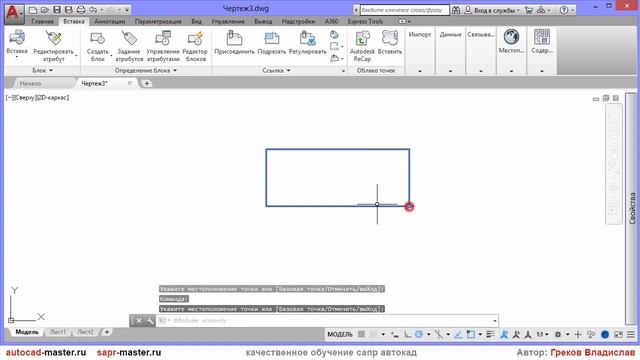
Task: Toggle clean screen icon in status bar
Action: [x=618, y=334]
